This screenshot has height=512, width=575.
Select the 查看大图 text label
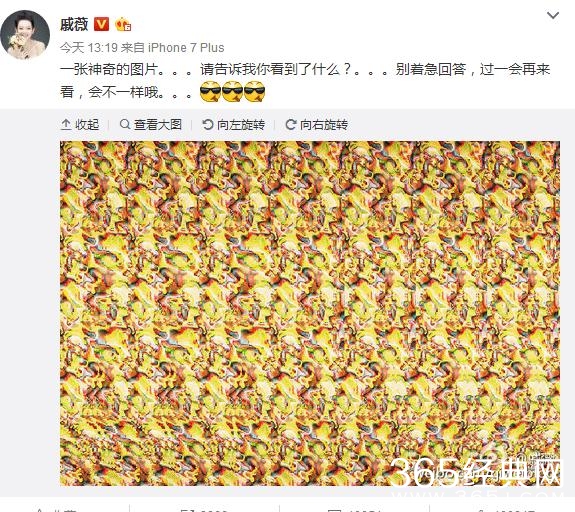[158, 125]
